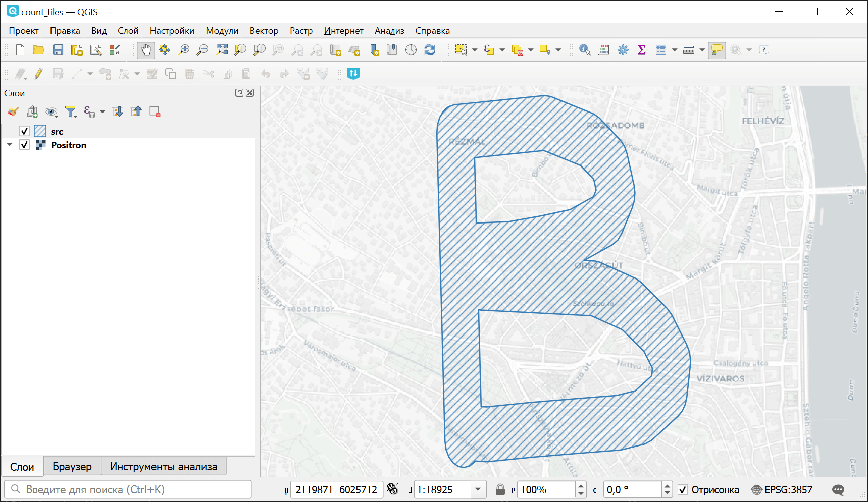Viewport: 868px width, 502px height.
Task: Open the map scale dropdown
Action: pos(477,490)
